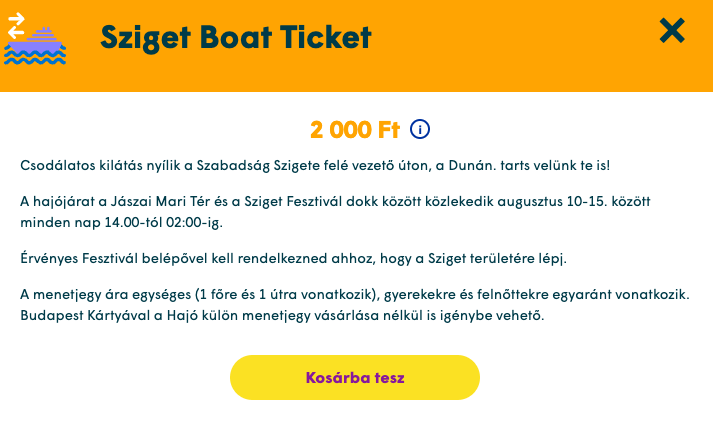The height and width of the screenshot is (424, 713).
Task: Click the swap arrows above the boat
Action: [16, 26]
